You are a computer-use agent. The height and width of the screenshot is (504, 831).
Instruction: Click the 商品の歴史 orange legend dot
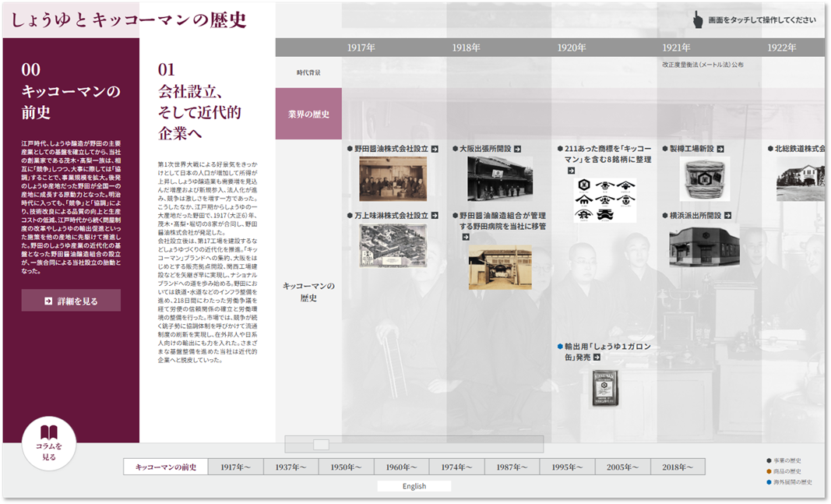[769, 471]
